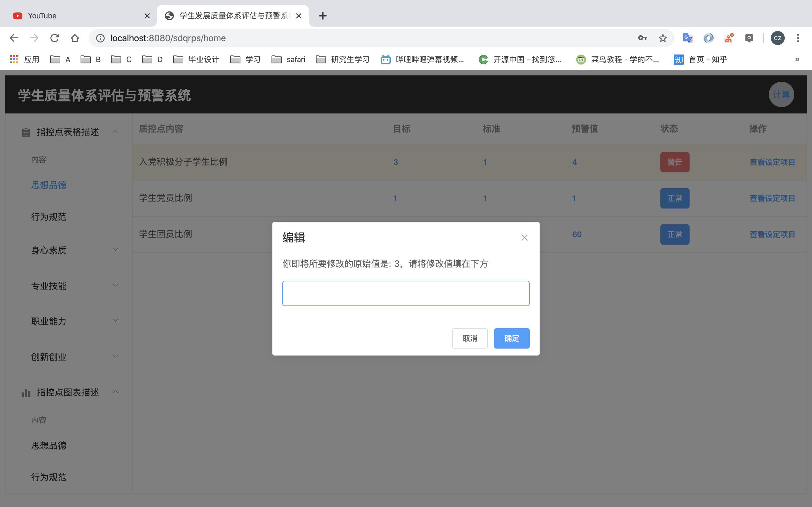Expand the 专业技能 sidebar submenu

(x=75, y=286)
